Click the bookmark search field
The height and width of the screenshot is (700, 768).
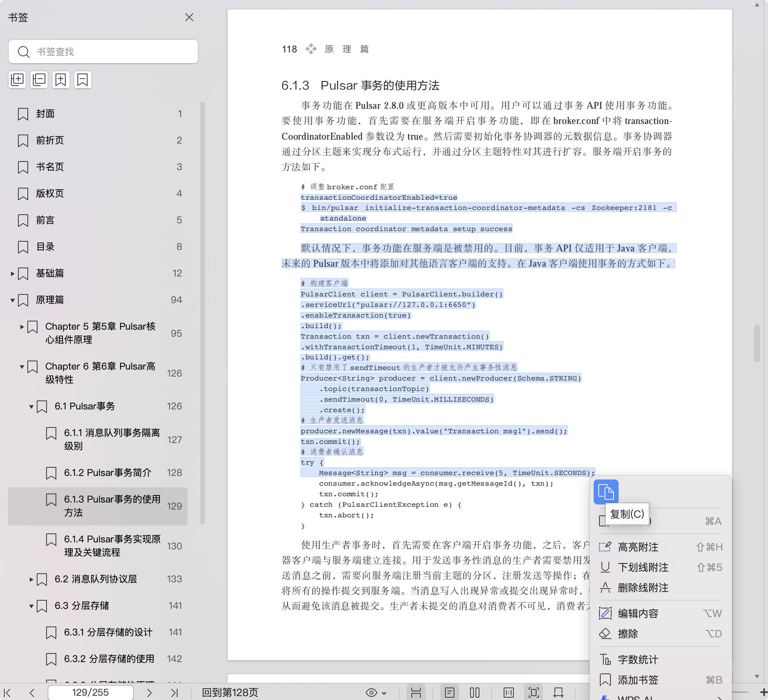point(103,52)
